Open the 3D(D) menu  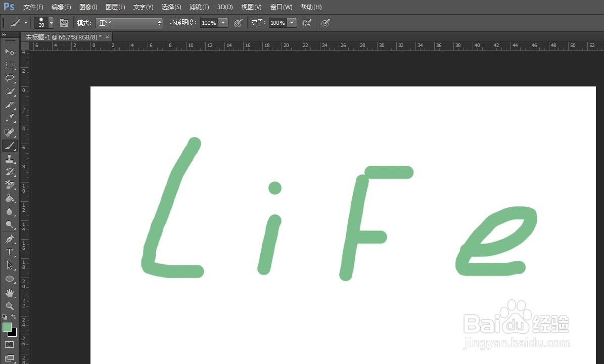tap(225, 7)
